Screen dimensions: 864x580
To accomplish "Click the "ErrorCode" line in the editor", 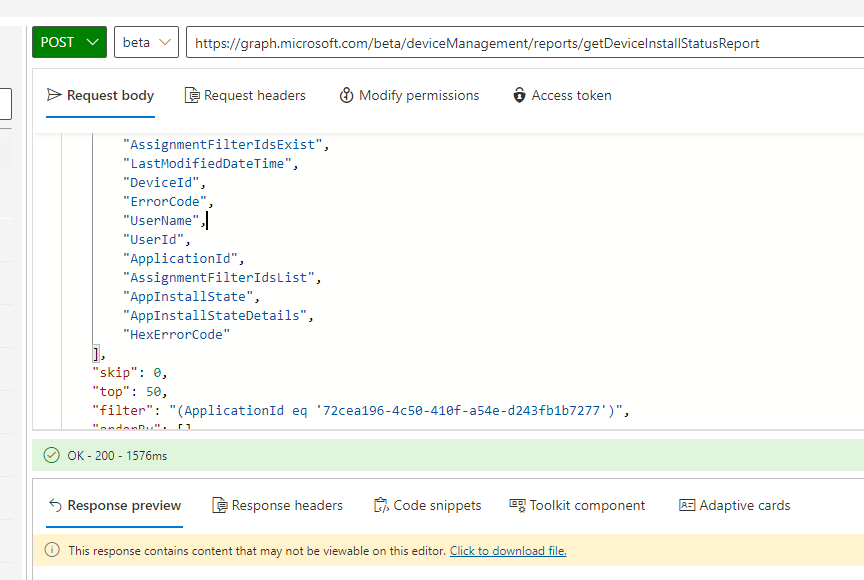I will point(168,202).
